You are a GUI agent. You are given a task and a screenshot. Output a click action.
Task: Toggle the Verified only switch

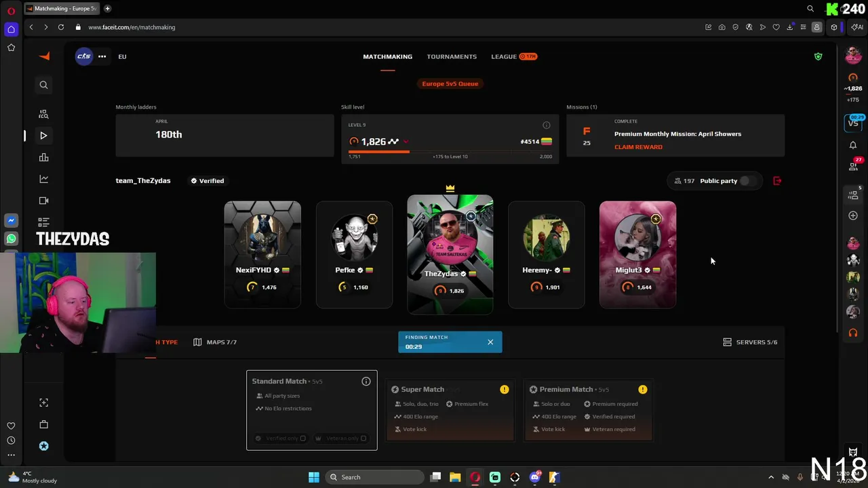coord(302,439)
